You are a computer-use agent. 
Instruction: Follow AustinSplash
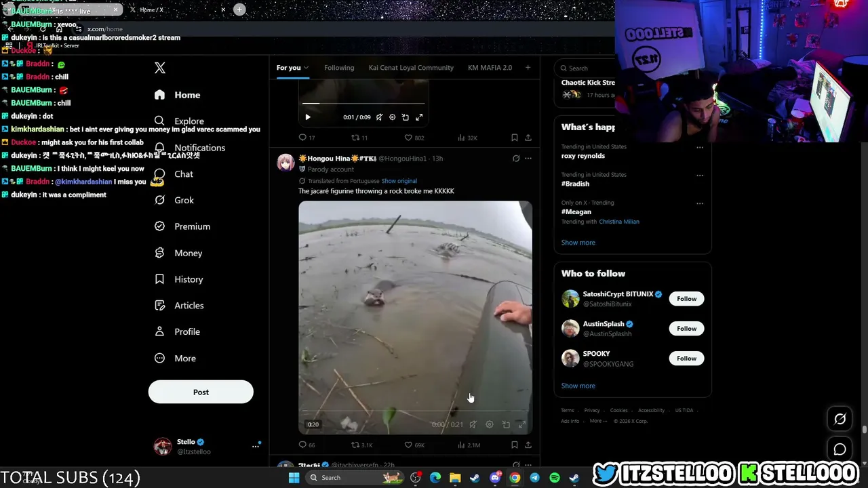click(686, 329)
